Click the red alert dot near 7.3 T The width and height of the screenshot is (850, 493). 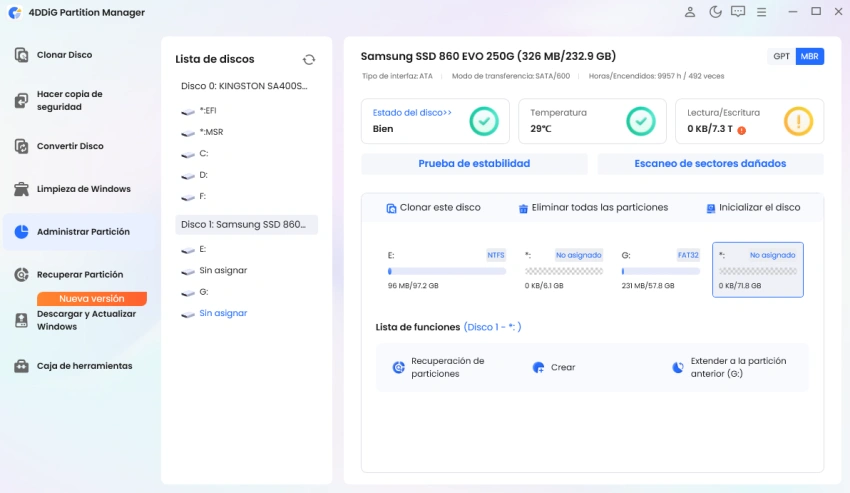tap(742, 130)
